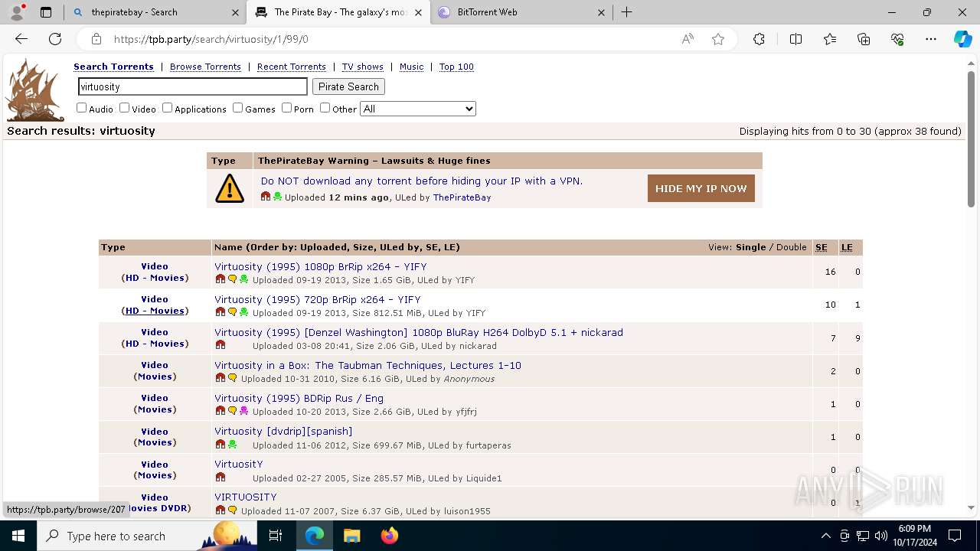The image size is (980, 551).
Task: Open the Extensions puzzle icon
Action: (759, 39)
